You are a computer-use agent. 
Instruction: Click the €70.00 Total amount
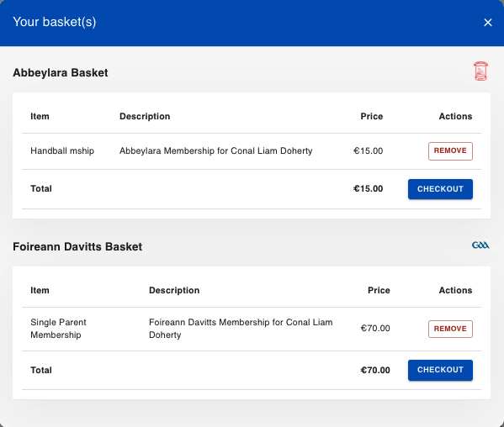(x=375, y=370)
